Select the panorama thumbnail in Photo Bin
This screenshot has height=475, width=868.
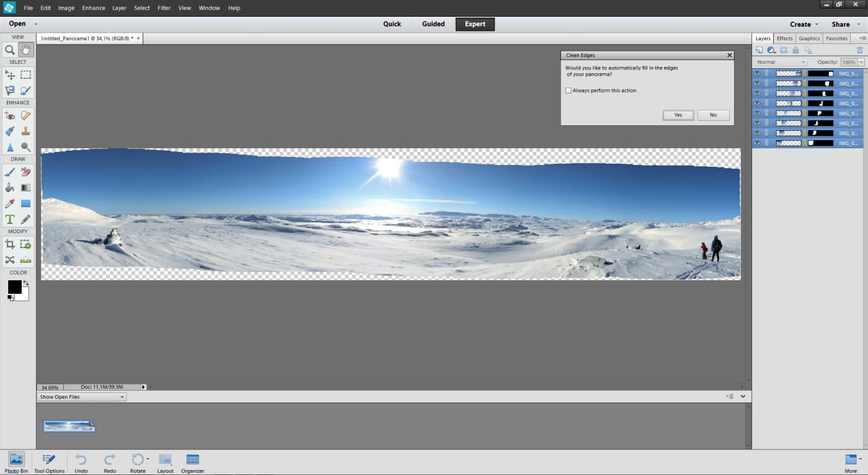coord(69,426)
